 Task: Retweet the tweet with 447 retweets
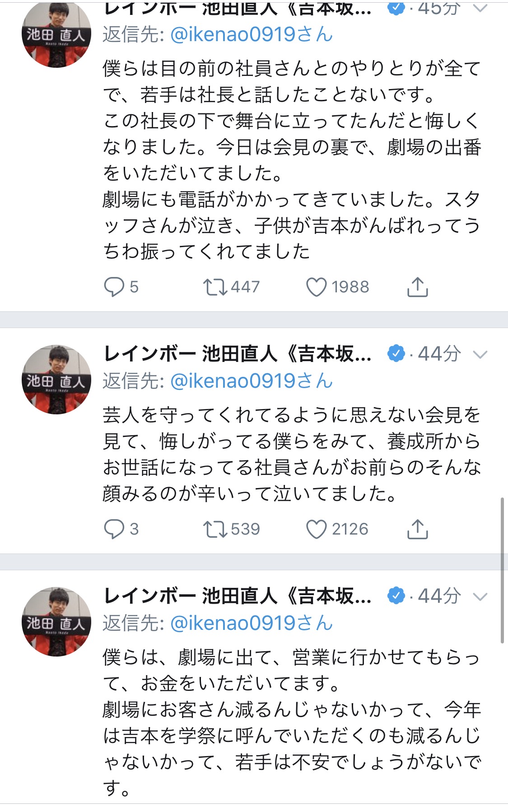click(x=215, y=287)
